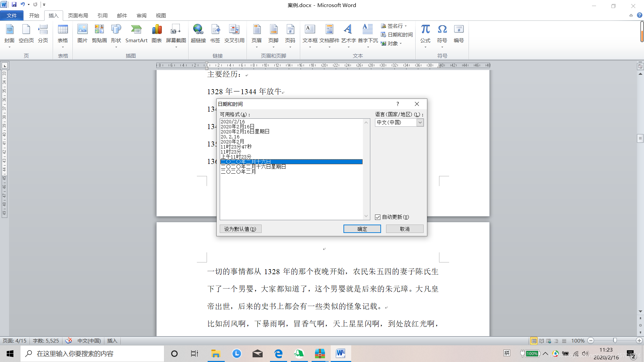Click the 设为默认值 button
Screen dimensions: 644x362
[240, 229]
